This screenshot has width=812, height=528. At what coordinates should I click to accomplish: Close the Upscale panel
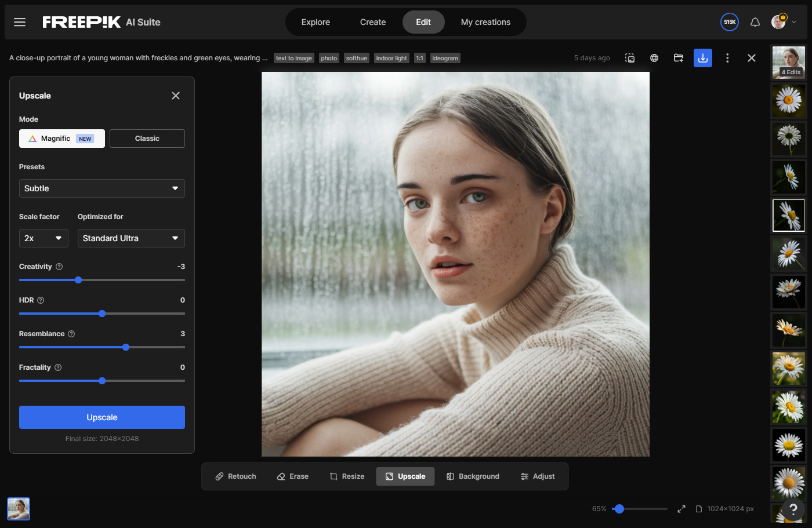pos(176,96)
